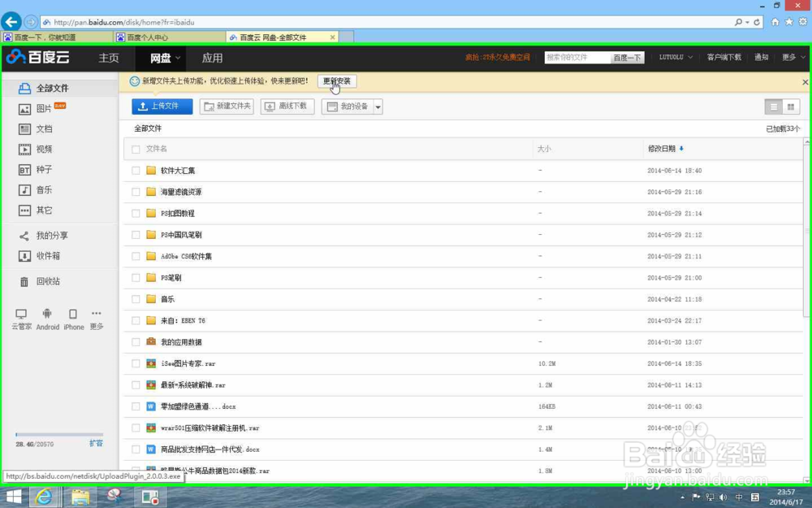Click 扩容 expand storage link
812x508 pixels.
click(96, 443)
